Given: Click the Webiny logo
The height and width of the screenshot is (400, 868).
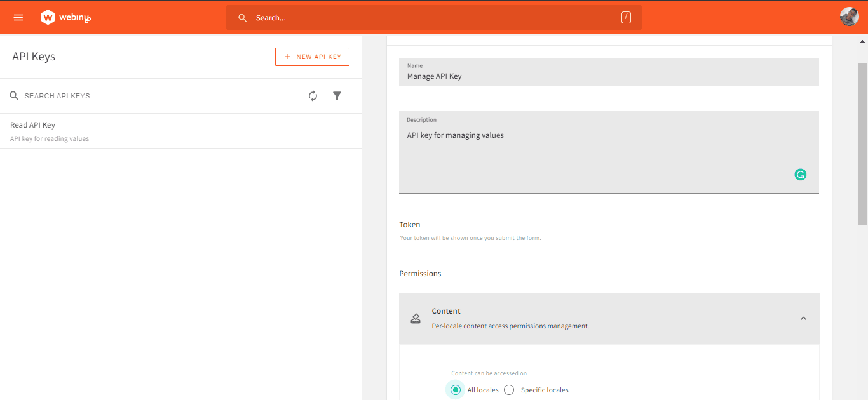Looking at the screenshot, I should click(65, 17).
